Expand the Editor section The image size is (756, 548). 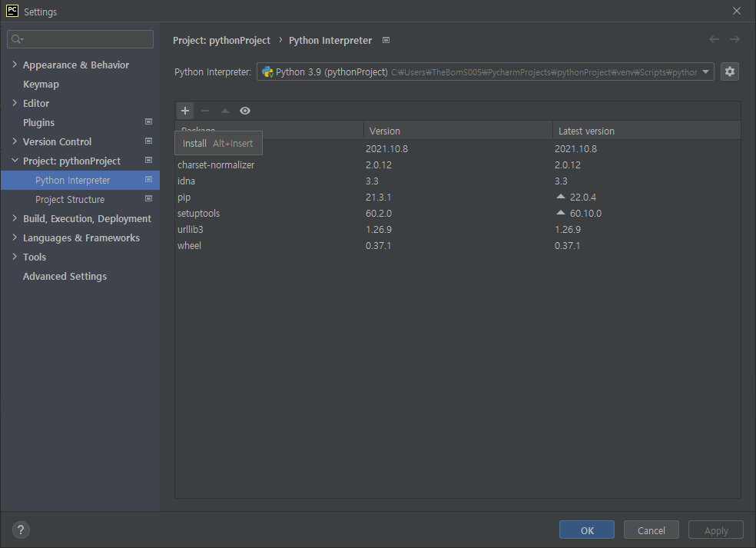(15, 103)
